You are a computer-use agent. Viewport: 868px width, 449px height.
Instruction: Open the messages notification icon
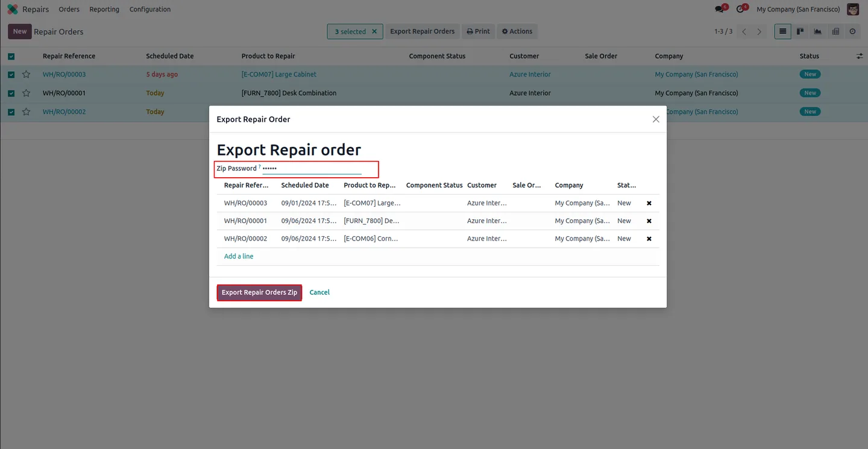point(720,9)
